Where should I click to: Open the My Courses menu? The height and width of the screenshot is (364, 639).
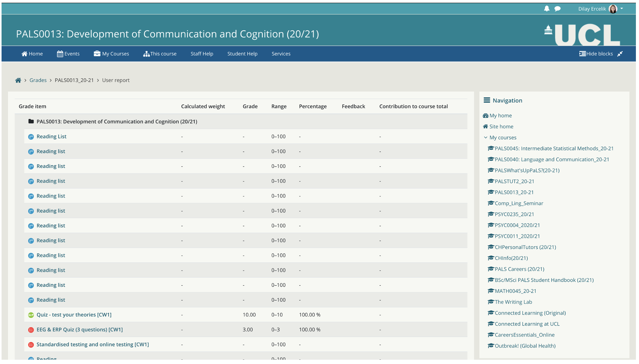tap(111, 54)
